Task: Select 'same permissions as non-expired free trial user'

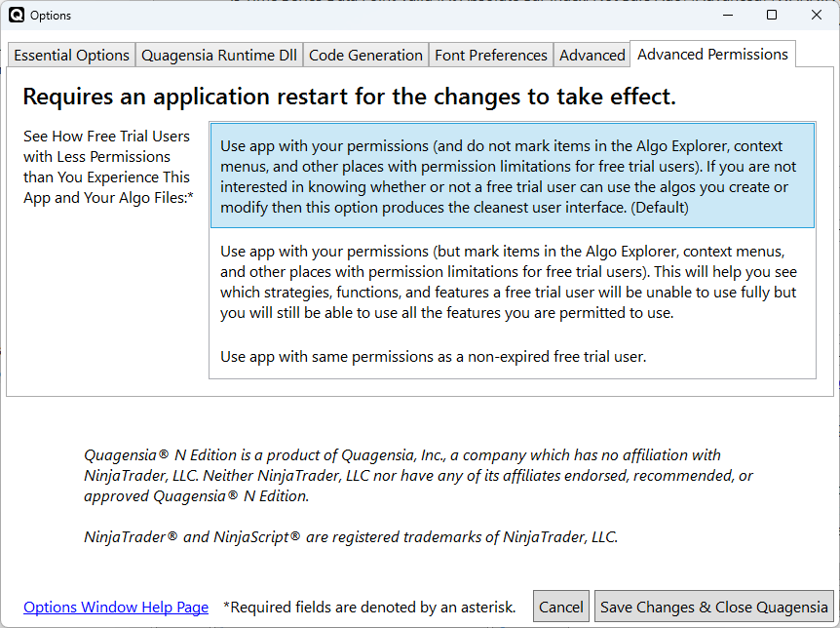Action: point(513,357)
